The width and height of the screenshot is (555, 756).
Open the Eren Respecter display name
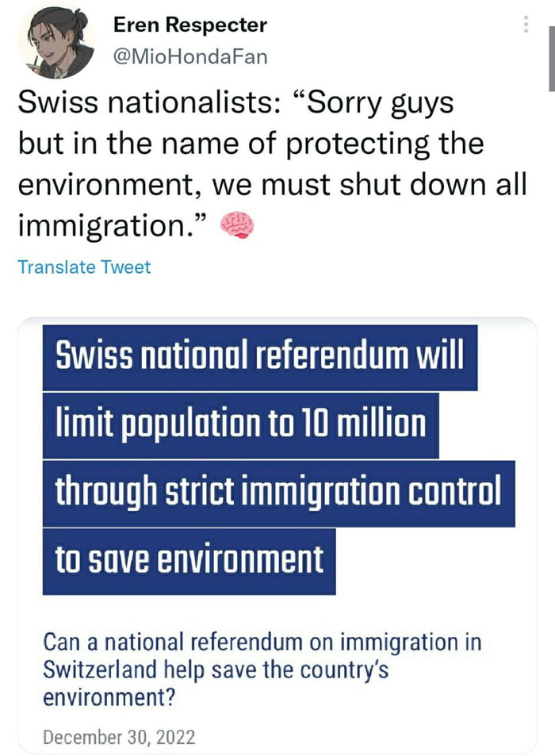[x=189, y=25]
